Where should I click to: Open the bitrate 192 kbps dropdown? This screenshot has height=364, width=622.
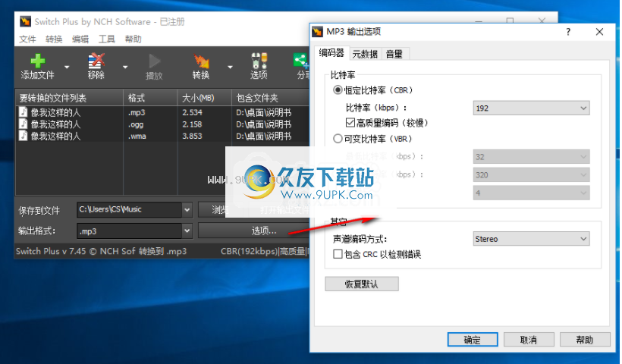point(531,108)
